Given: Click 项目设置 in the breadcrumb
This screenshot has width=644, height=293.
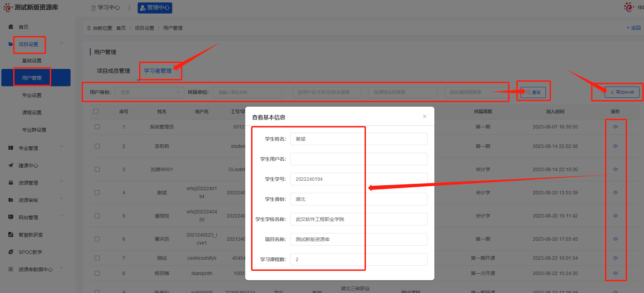Looking at the screenshot, I should point(145,28).
